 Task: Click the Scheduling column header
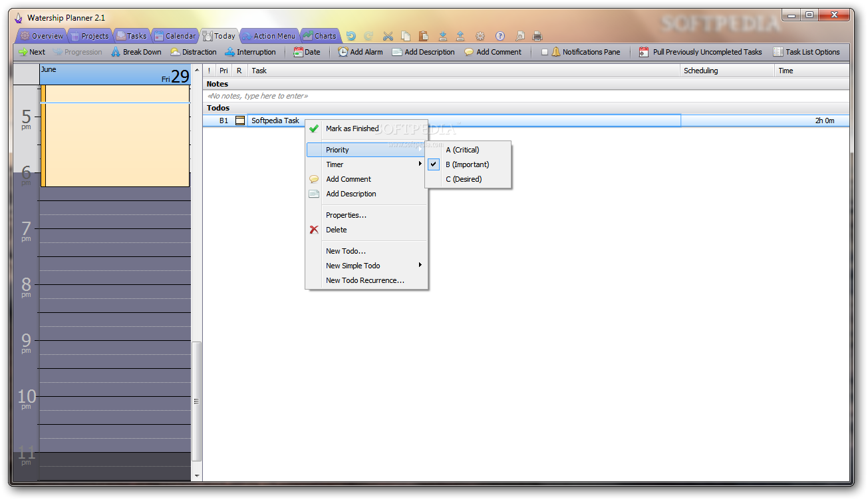tap(728, 71)
